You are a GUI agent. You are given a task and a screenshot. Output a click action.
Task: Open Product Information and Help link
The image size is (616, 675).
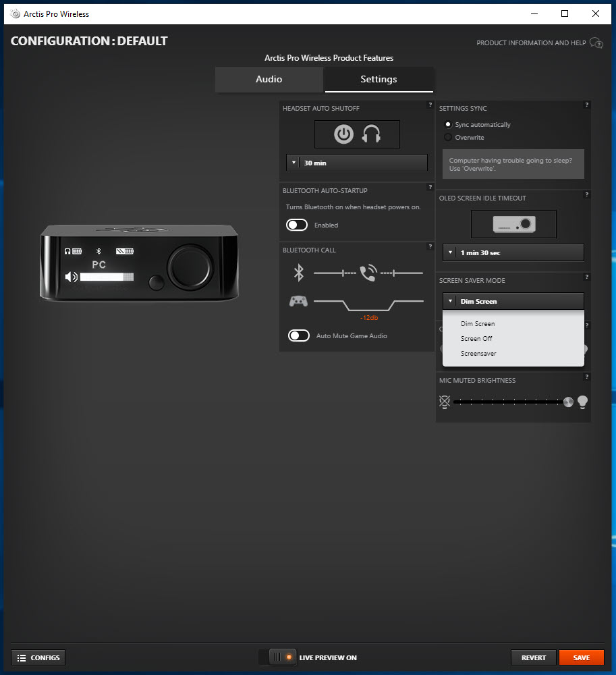[x=531, y=43]
